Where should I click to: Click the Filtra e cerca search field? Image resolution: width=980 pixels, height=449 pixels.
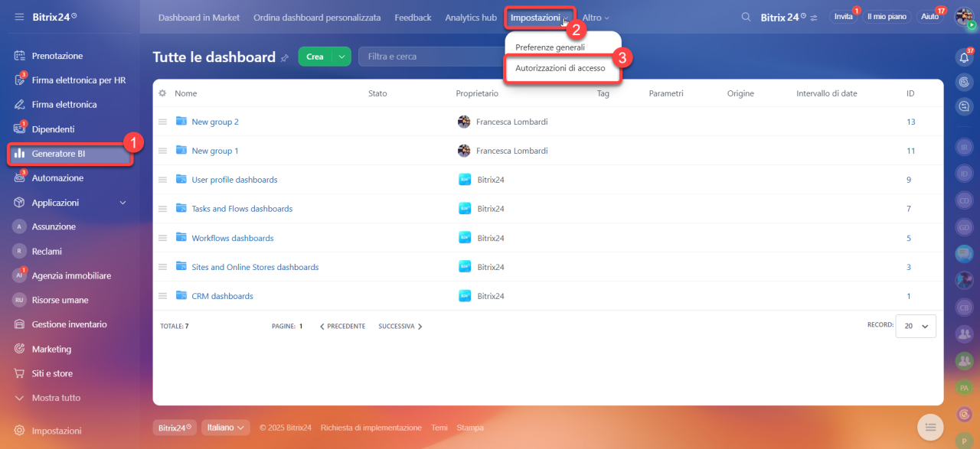pyautogui.click(x=432, y=57)
